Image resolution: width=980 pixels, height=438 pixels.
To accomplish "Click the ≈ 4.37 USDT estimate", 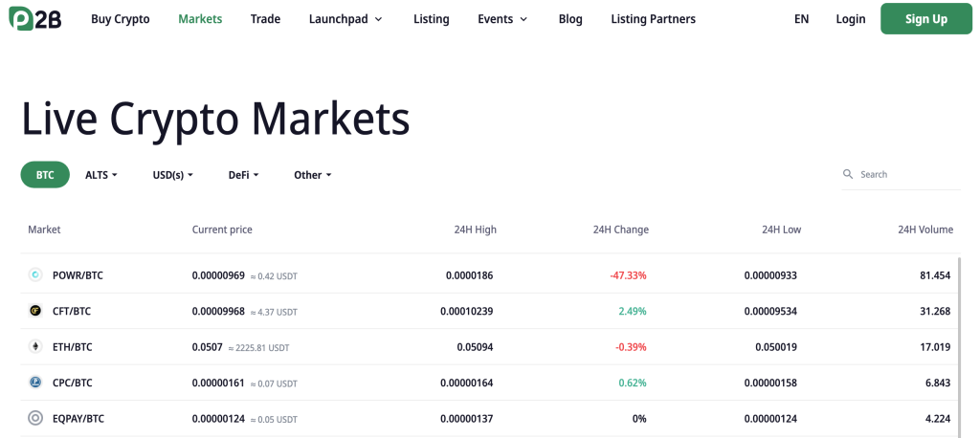I will coord(274,312).
